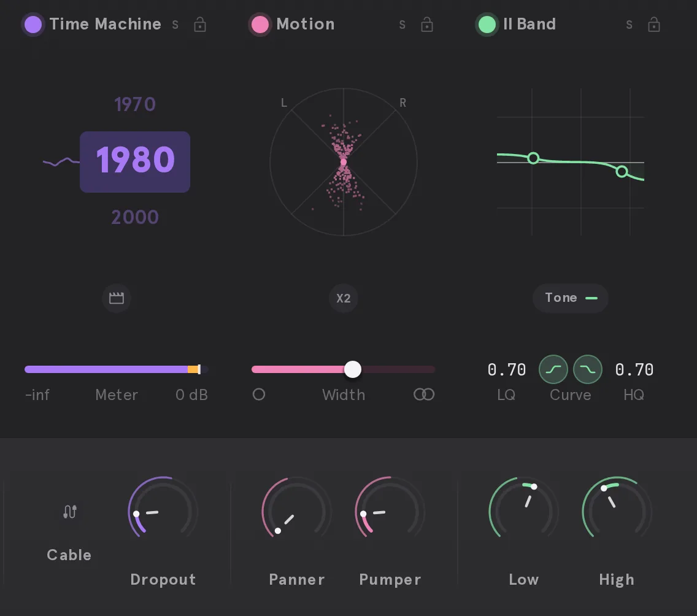
Task: Click the Width slider handle
Action: coord(353,369)
